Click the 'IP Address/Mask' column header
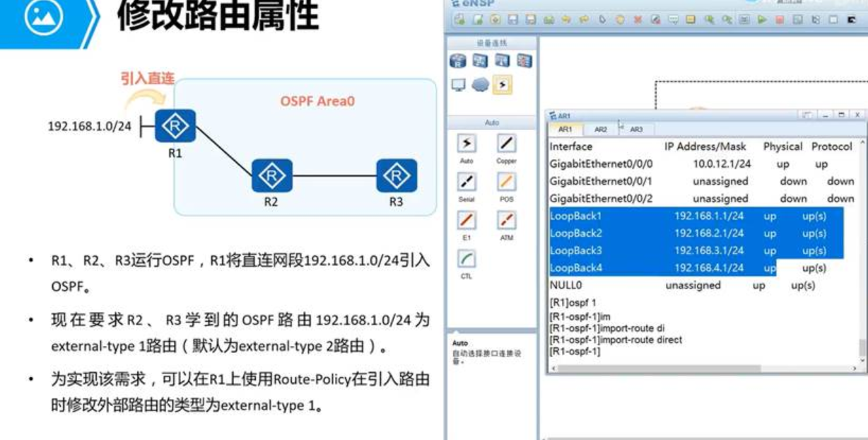 (705, 146)
